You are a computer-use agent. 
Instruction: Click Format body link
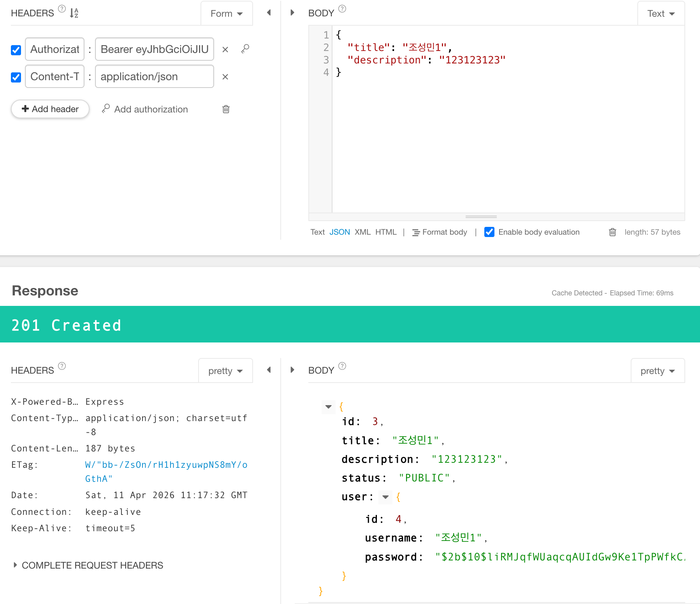440,232
